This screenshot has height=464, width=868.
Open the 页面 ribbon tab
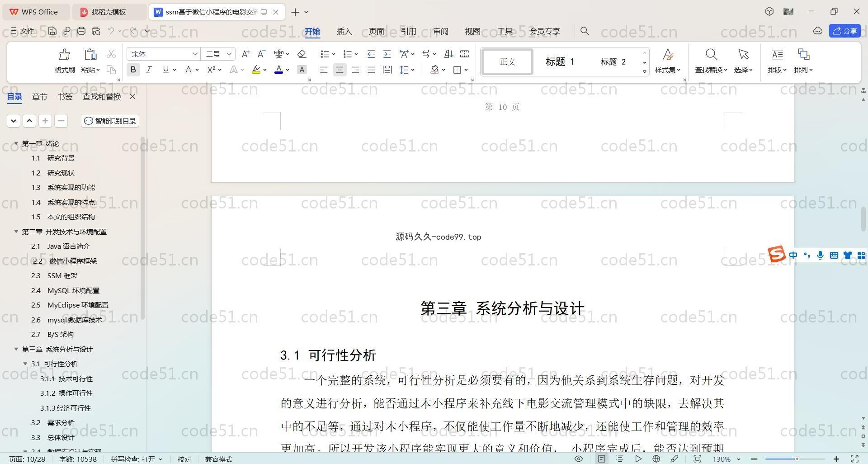(x=376, y=31)
